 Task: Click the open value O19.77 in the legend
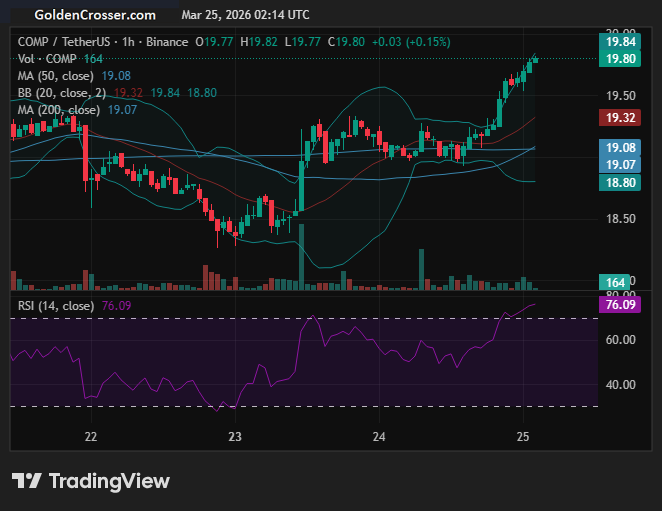point(214,42)
